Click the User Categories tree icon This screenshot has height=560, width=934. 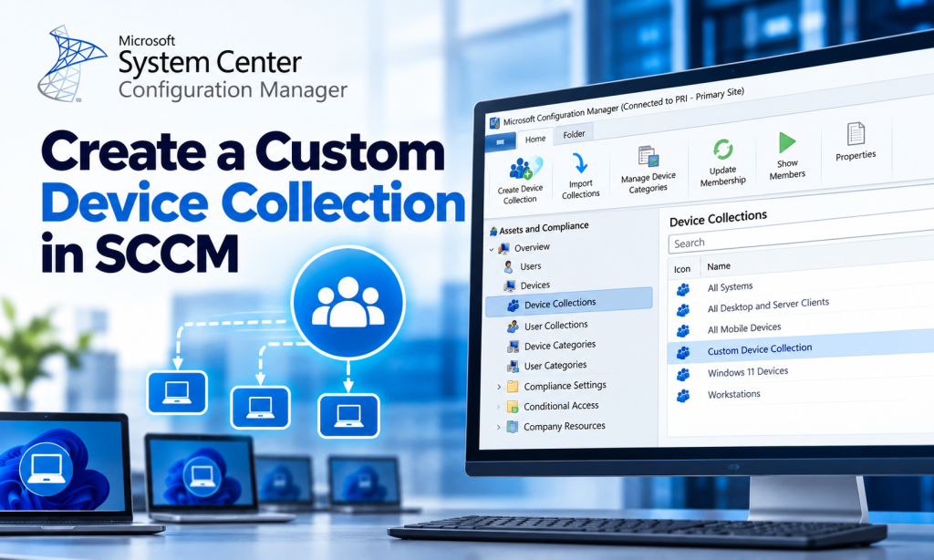tap(513, 367)
